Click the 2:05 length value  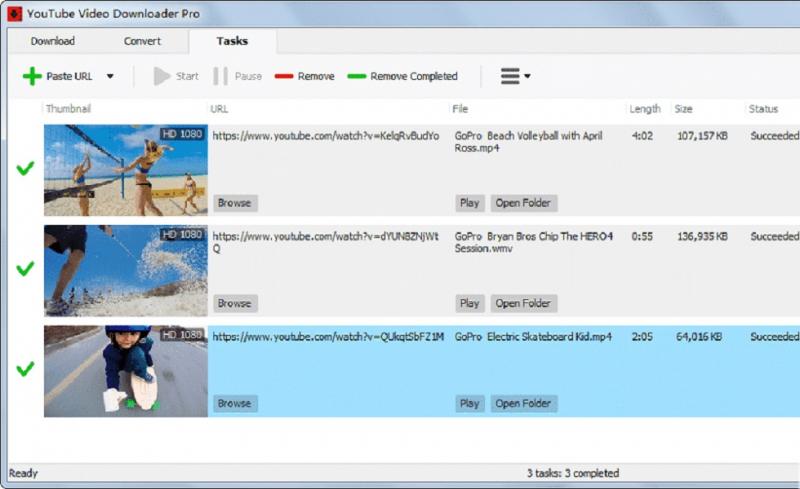point(642,337)
